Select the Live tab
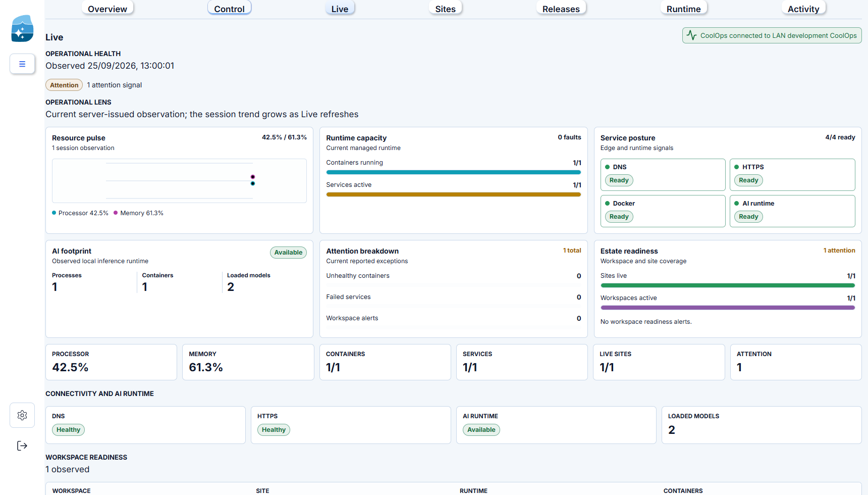The height and width of the screenshot is (495, 868). (x=340, y=9)
